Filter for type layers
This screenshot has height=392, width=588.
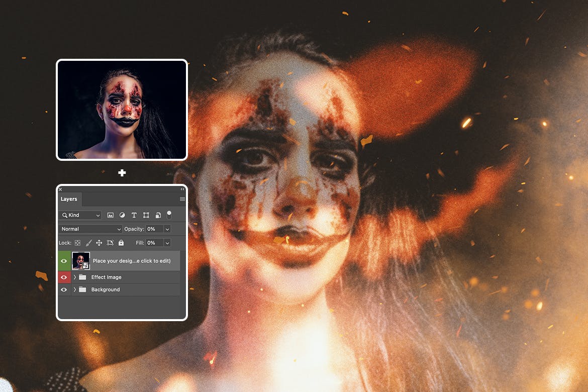pyautogui.click(x=134, y=215)
